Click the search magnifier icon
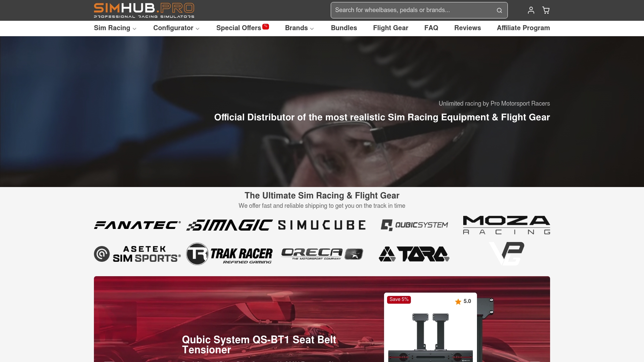 pos(499,10)
